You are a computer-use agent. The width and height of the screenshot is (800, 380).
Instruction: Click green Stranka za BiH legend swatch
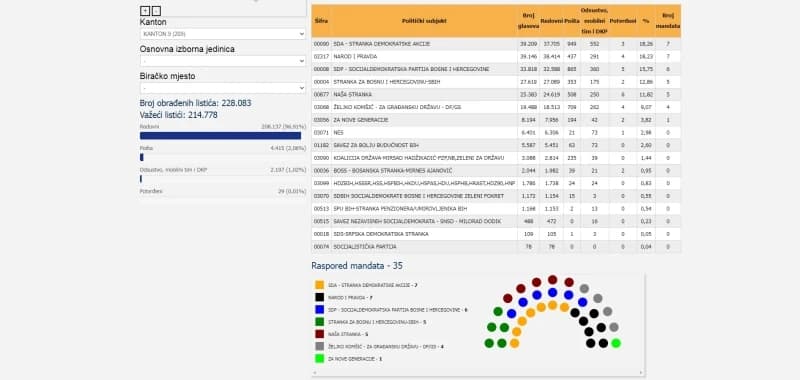tap(319, 322)
